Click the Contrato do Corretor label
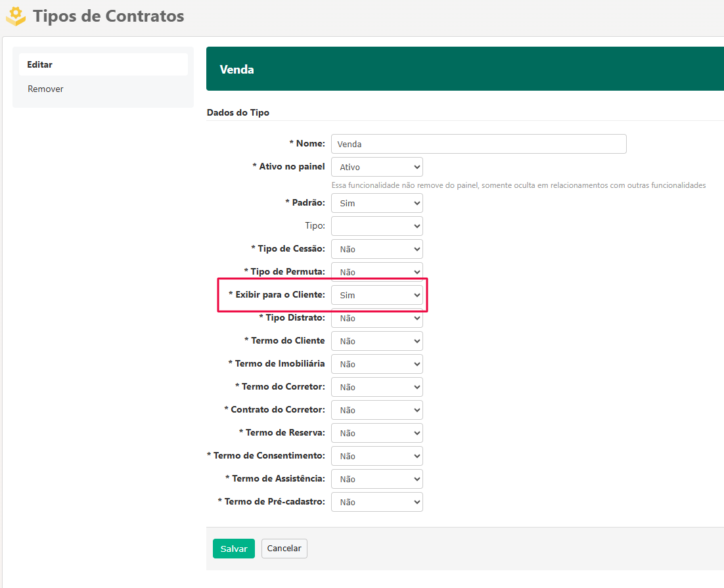The height and width of the screenshot is (588, 724). click(275, 410)
